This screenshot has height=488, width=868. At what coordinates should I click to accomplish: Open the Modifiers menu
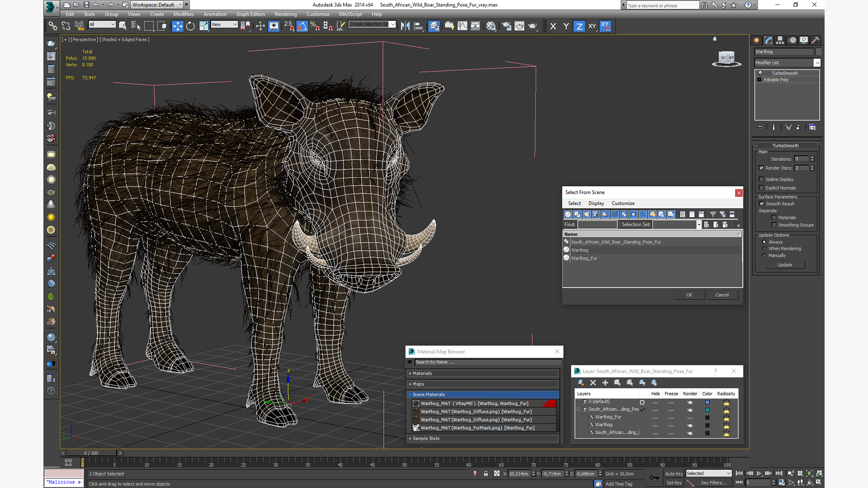tap(184, 14)
